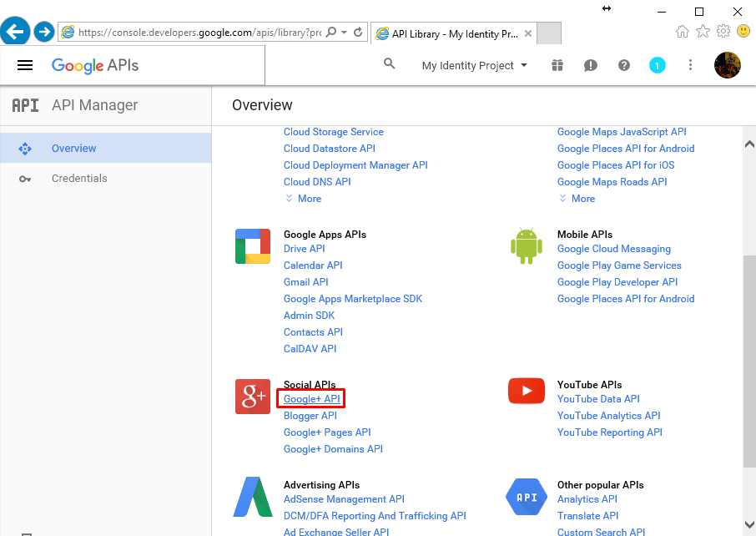Click the feedback alert icon

[x=591, y=65]
